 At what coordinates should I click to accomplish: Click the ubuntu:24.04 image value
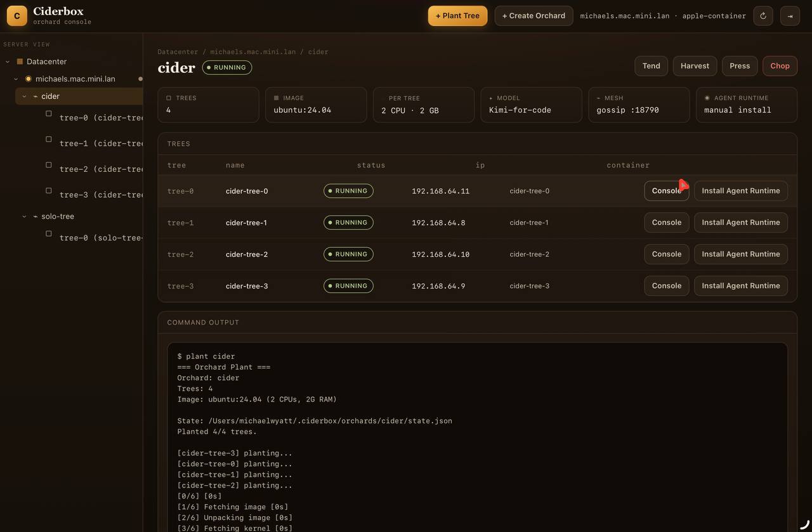coord(302,110)
